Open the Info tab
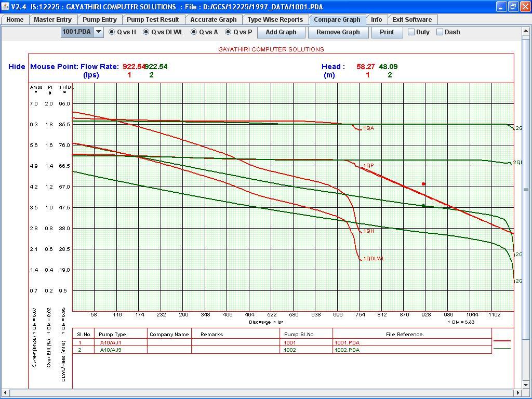 (x=376, y=20)
